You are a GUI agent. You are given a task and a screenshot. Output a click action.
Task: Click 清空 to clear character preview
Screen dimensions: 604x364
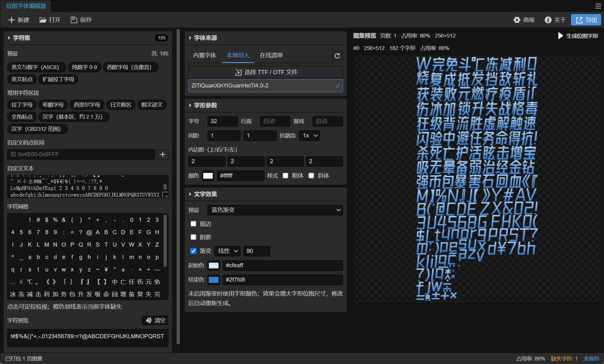click(155, 320)
